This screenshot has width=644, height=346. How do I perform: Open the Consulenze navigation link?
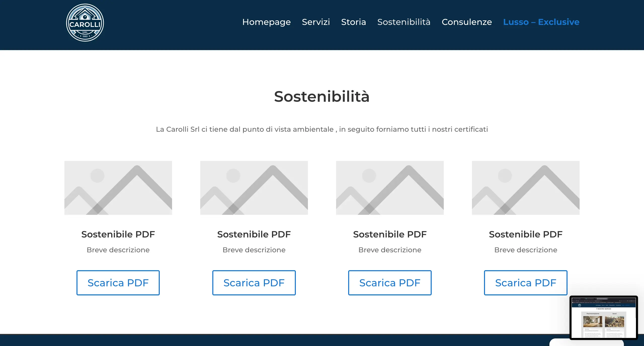tap(467, 22)
